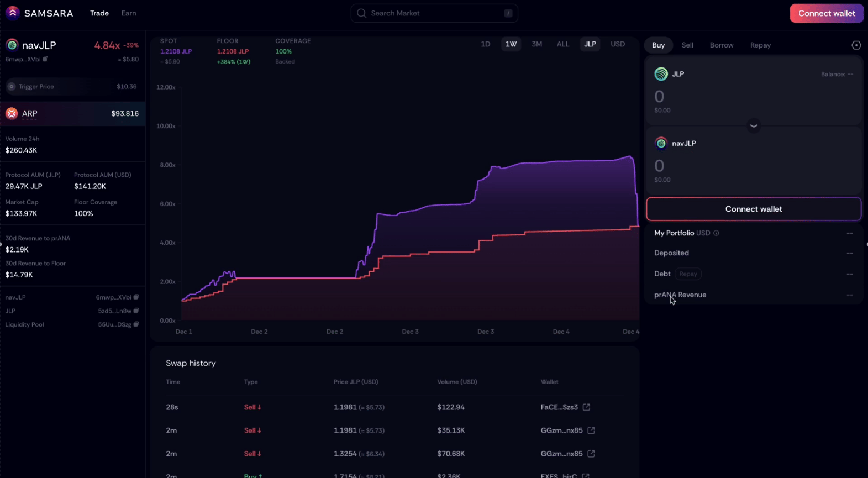Open the Earn menu item

click(129, 13)
